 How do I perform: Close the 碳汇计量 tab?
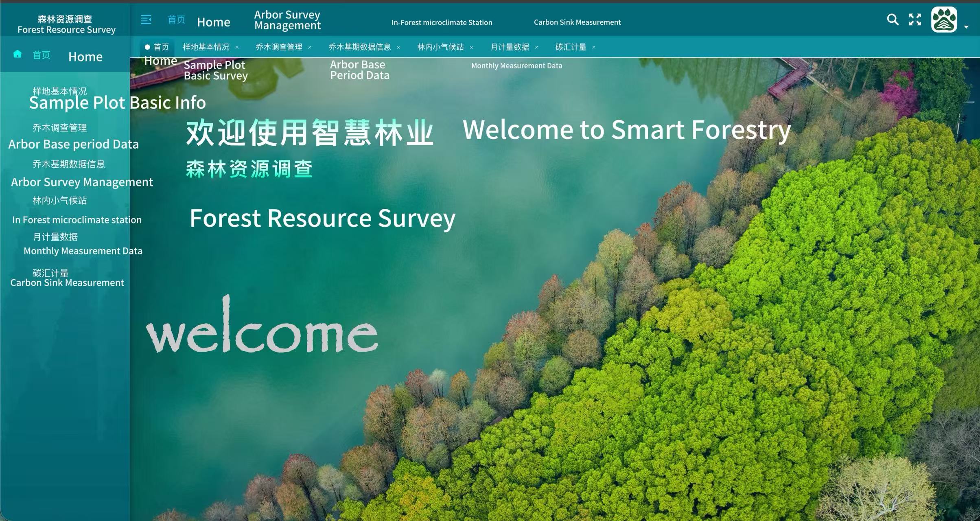(594, 48)
